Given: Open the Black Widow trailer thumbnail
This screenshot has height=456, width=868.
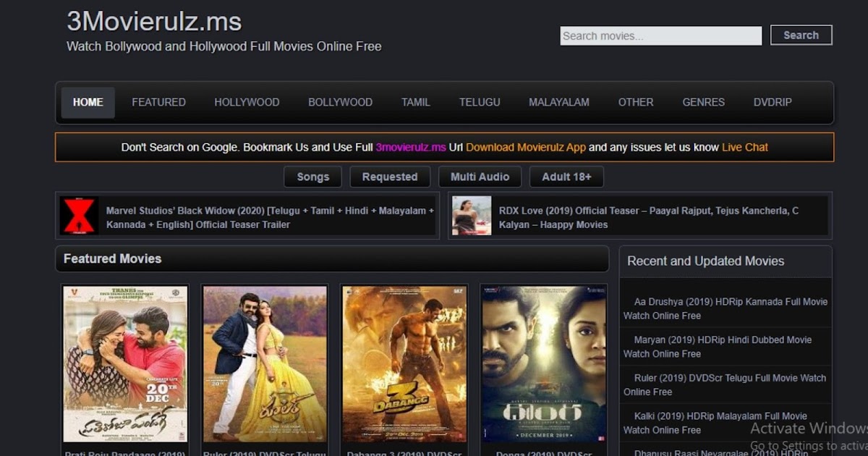Looking at the screenshot, I should tap(79, 216).
